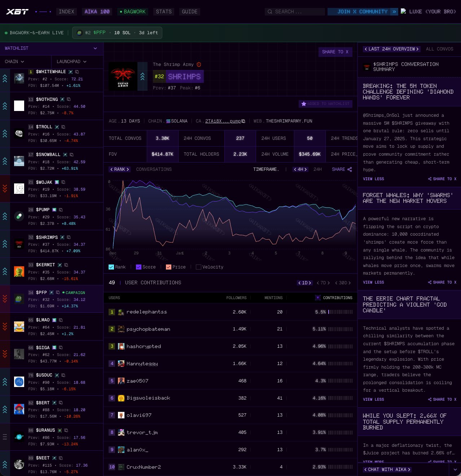Uncheck the Rank chart checkbox

[111, 267]
